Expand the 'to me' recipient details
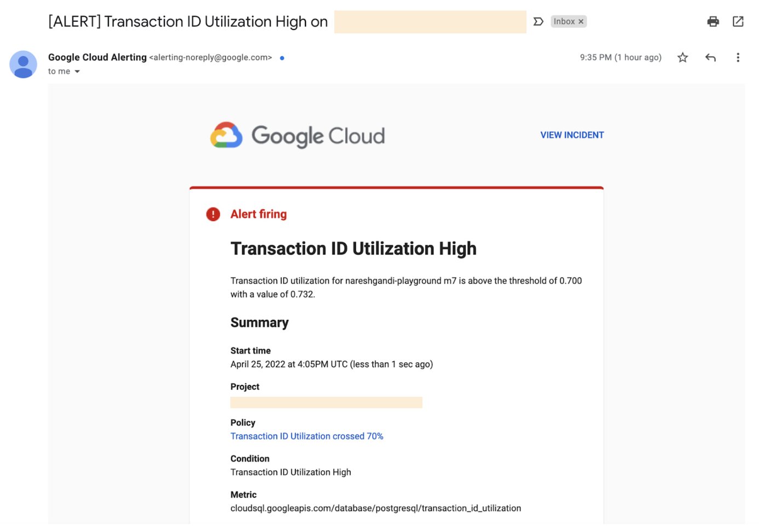 tap(77, 72)
